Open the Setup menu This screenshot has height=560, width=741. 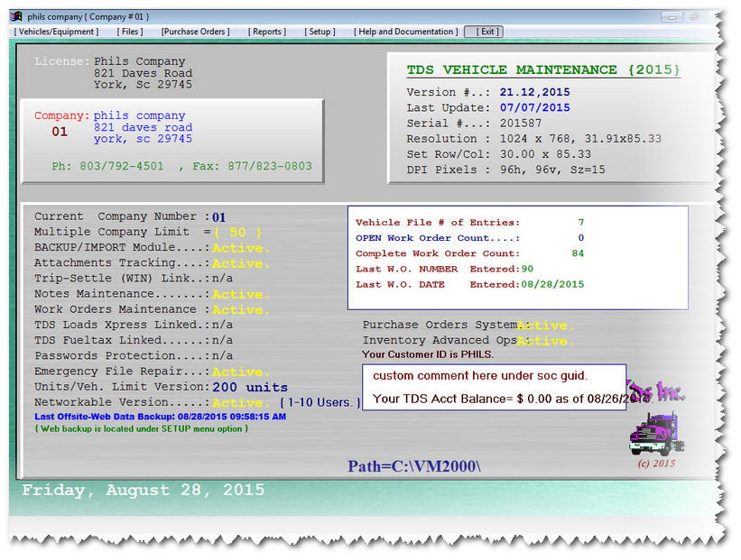coord(320,32)
